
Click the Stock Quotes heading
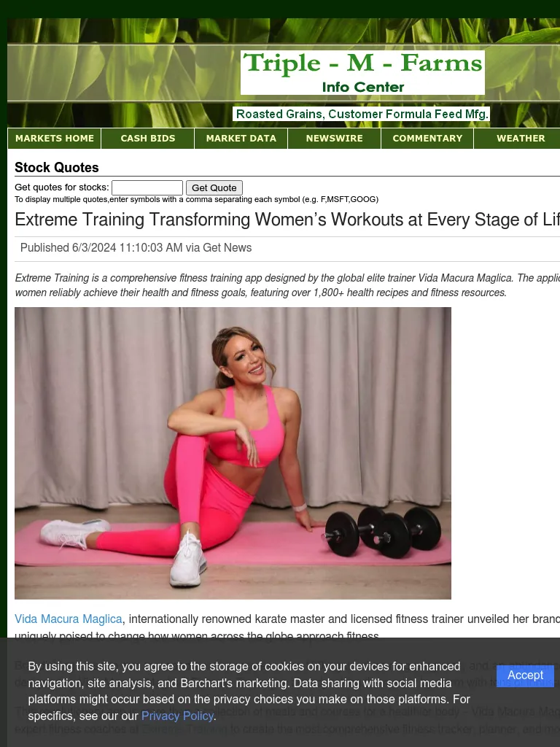[x=57, y=167]
